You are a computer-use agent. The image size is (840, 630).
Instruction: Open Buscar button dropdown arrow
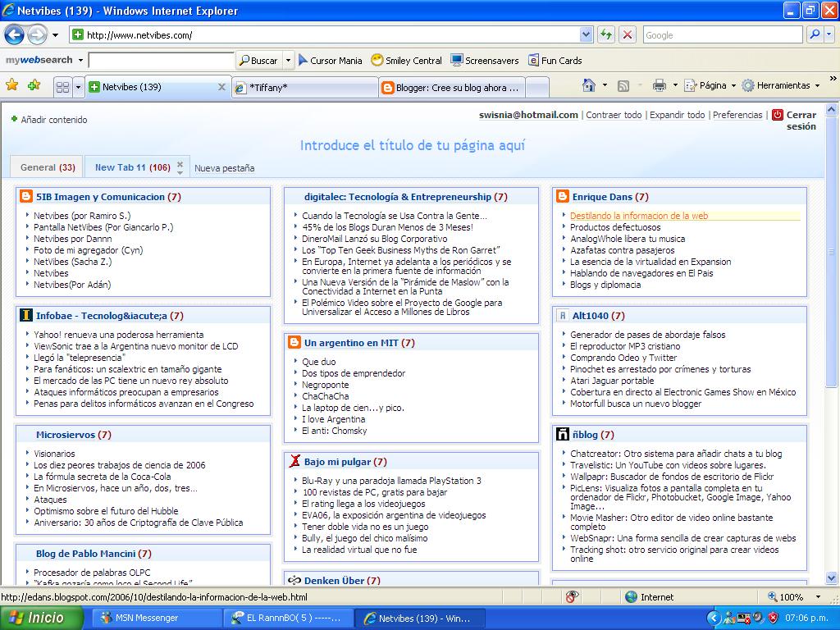(x=288, y=61)
